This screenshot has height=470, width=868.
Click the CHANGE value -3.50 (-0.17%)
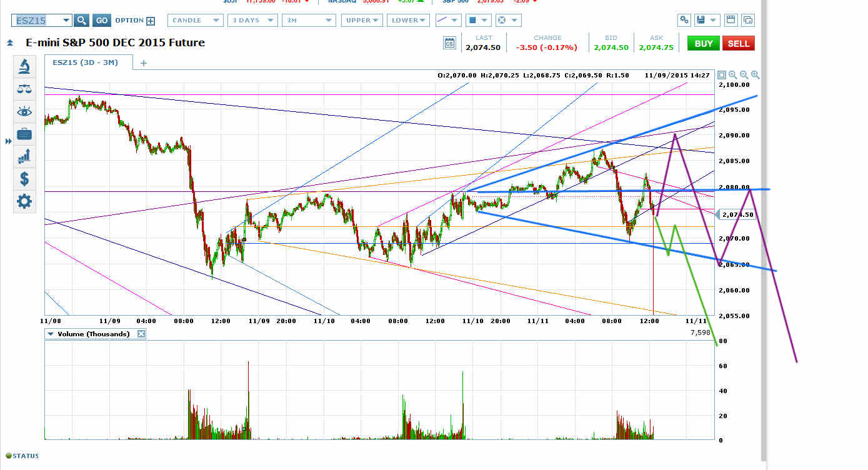tap(547, 47)
